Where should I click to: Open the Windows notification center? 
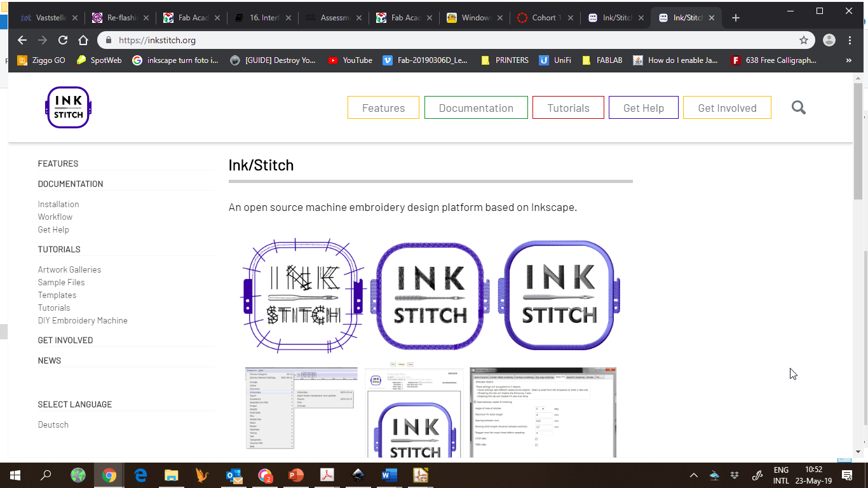(x=847, y=475)
